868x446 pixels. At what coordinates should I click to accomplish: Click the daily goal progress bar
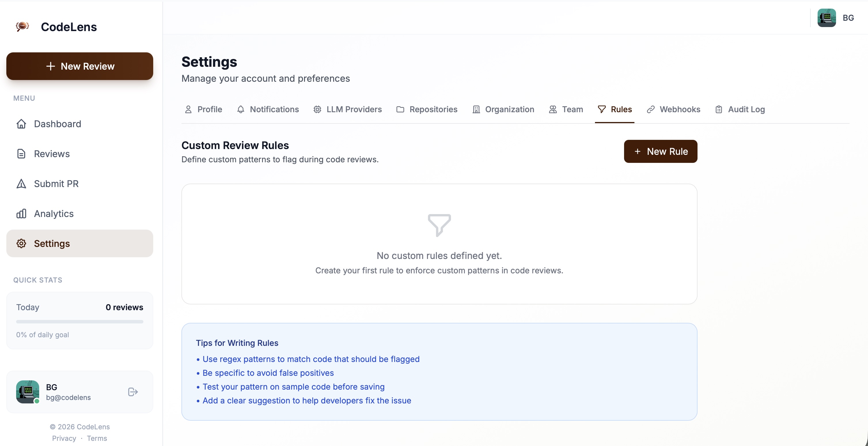[79, 322]
